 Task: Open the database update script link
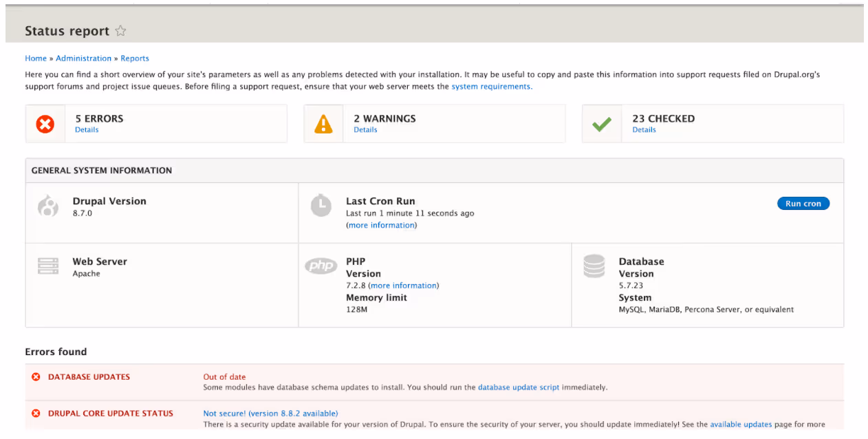tap(519, 387)
